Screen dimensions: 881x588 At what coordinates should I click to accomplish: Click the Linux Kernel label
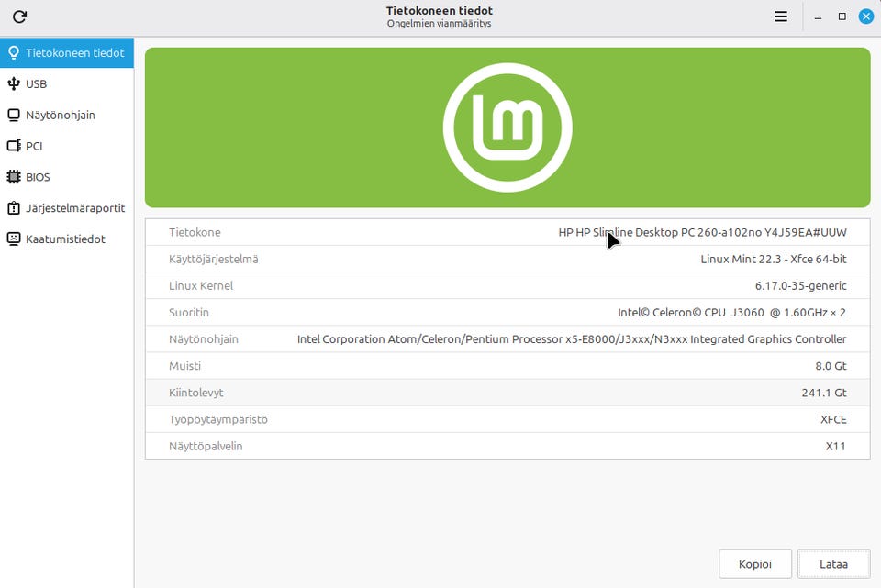pos(201,286)
